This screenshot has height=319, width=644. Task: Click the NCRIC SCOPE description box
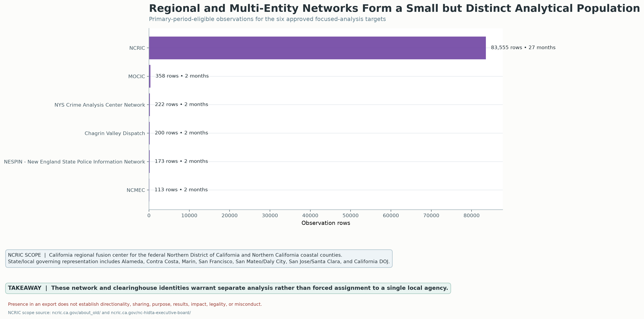199,259
